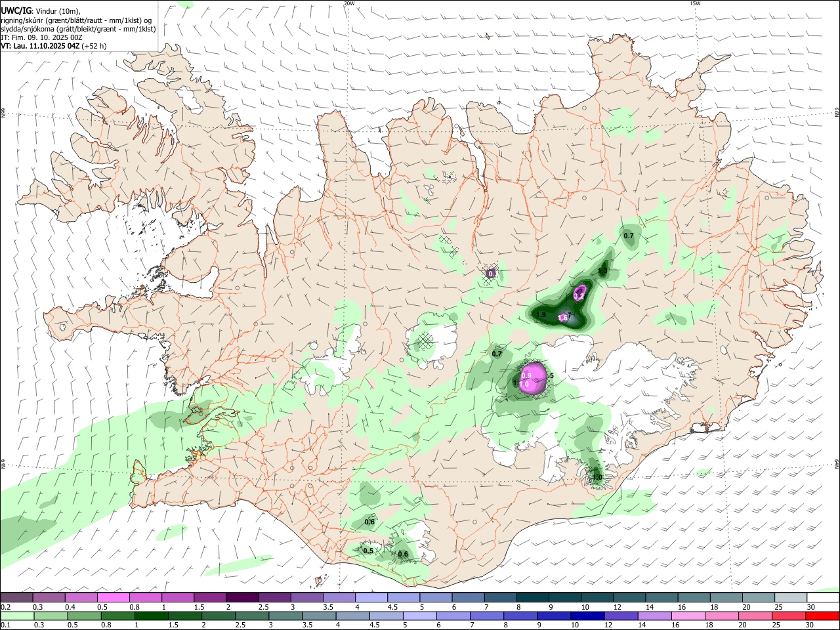Screen dimensions: 840x630
Task: Click the 15W longitude label
Action: point(695,3)
